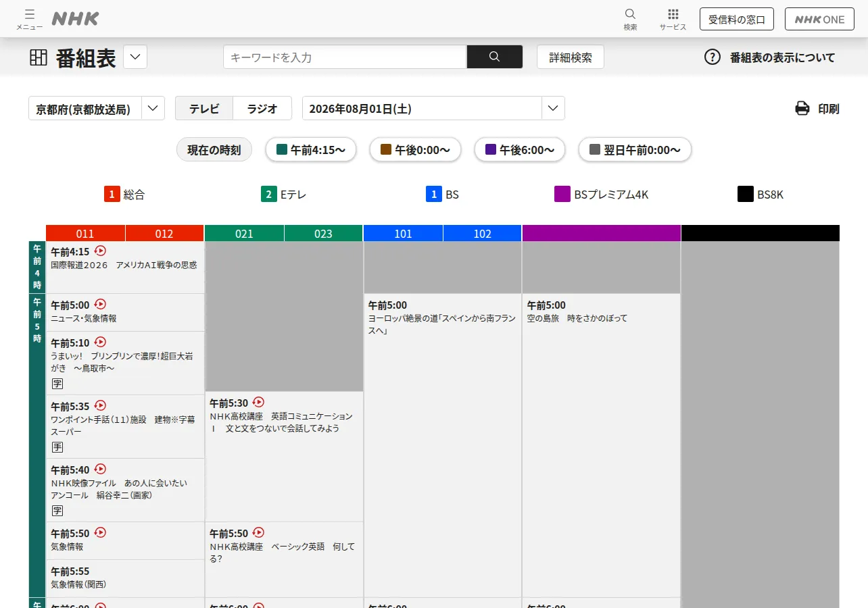Click the blue BS channel badge
The image size is (868, 608).
[433, 195]
